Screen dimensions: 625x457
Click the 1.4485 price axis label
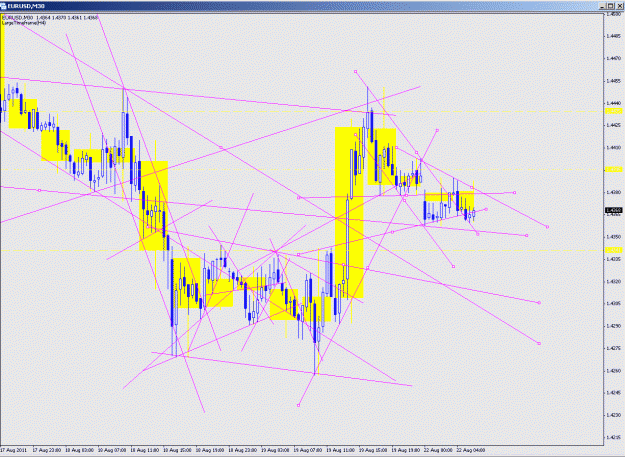(x=614, y=36)
